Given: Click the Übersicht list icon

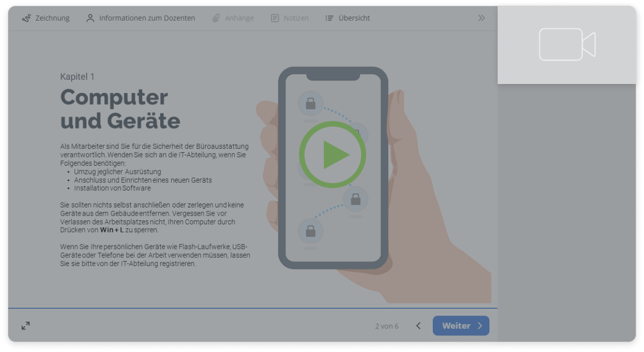Looking at the screenshot, I should [330, 18].
